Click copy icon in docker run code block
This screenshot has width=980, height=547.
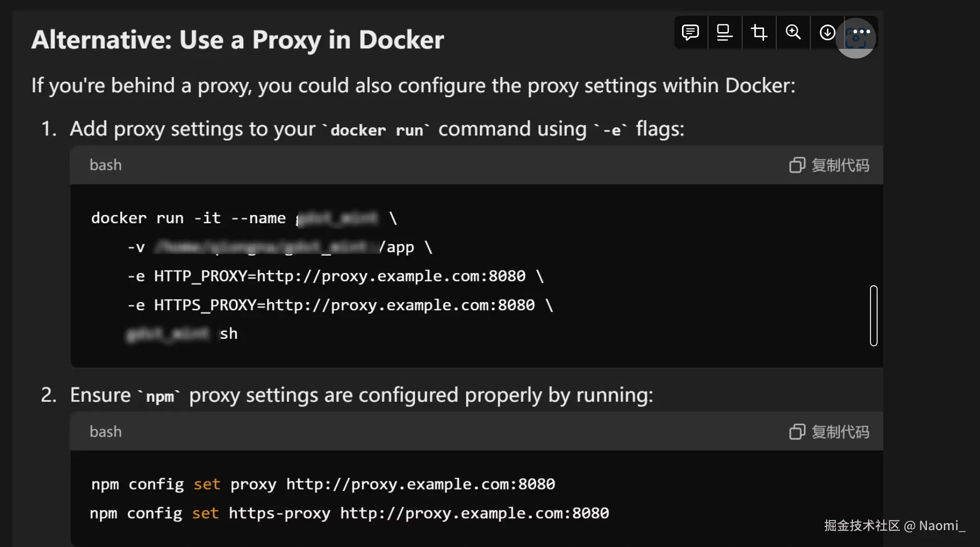[797, 165]
